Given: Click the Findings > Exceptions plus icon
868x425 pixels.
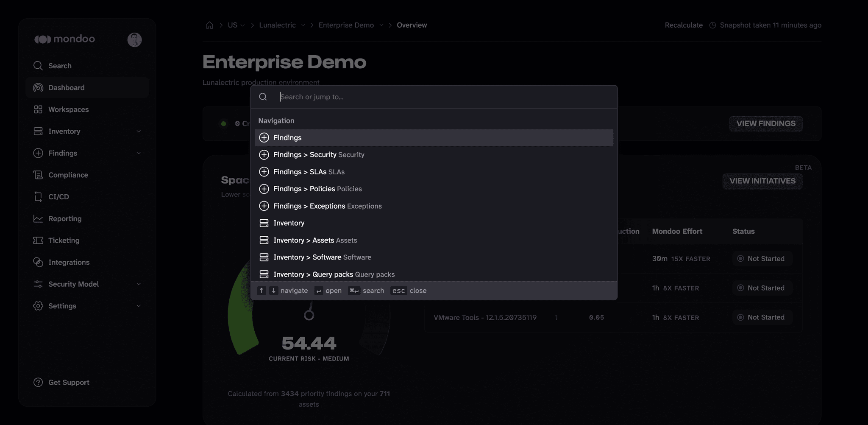Looking at the screenshot, I should [264, 206].
